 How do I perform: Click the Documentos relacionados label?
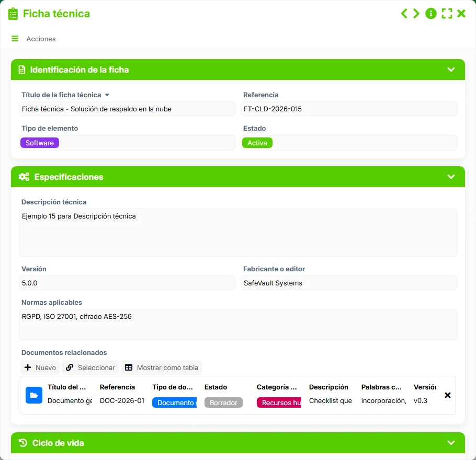click(64, 353)
